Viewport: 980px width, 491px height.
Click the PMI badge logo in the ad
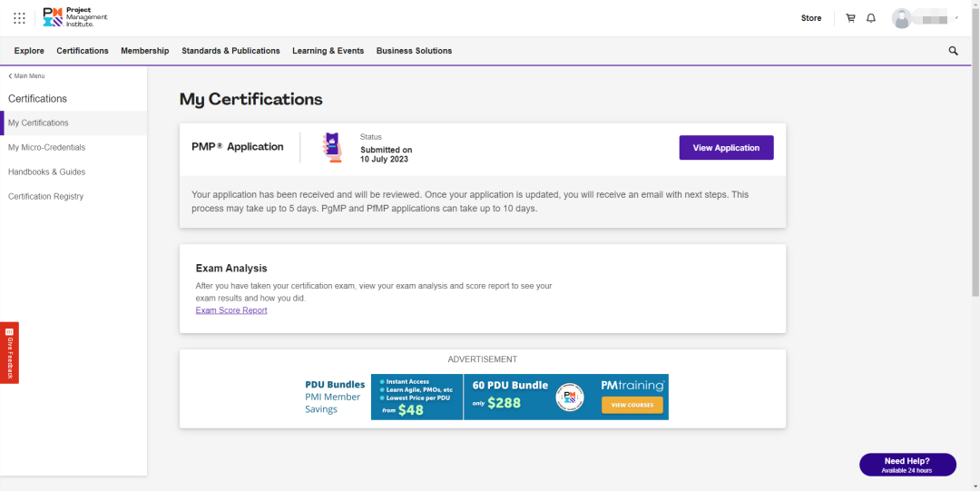pos(570,397)
